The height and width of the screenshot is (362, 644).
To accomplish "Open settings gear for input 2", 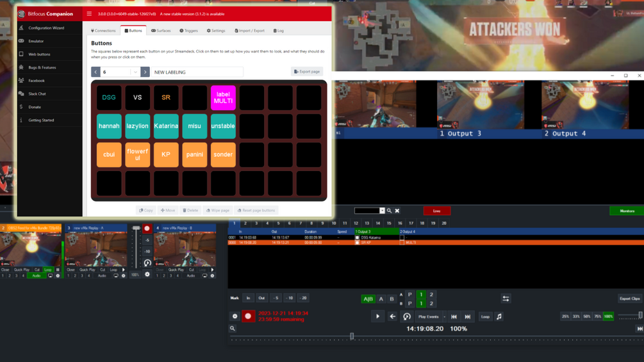I will tap(58, 276).
